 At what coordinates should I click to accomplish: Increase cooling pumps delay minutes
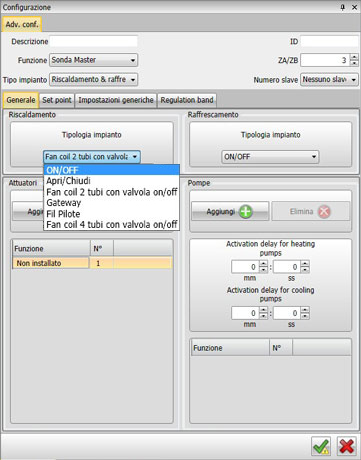(263, 310)
